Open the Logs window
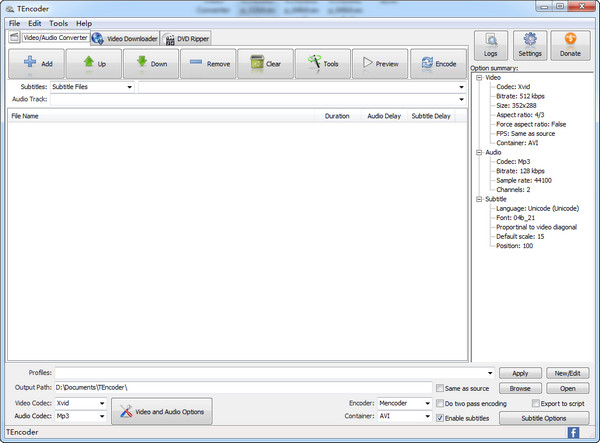This screenshot has height=443, width=600. point(490,46)
